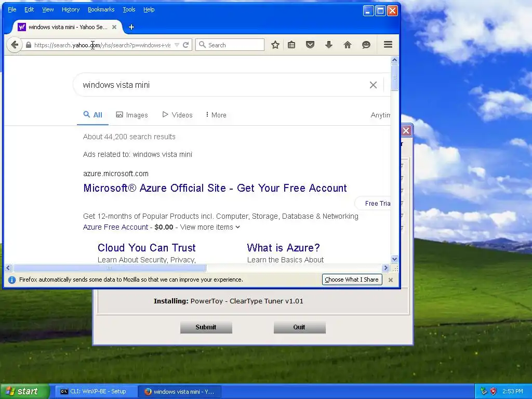Open Cloud You Can Trust link
This screenshot has height=399, width=532.
(x=147, y=248)
